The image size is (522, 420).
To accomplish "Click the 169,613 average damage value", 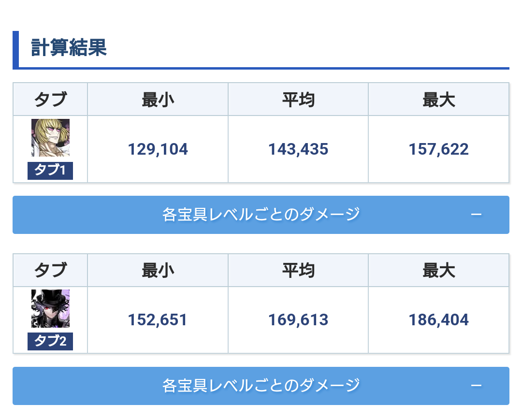I will 298,320.
